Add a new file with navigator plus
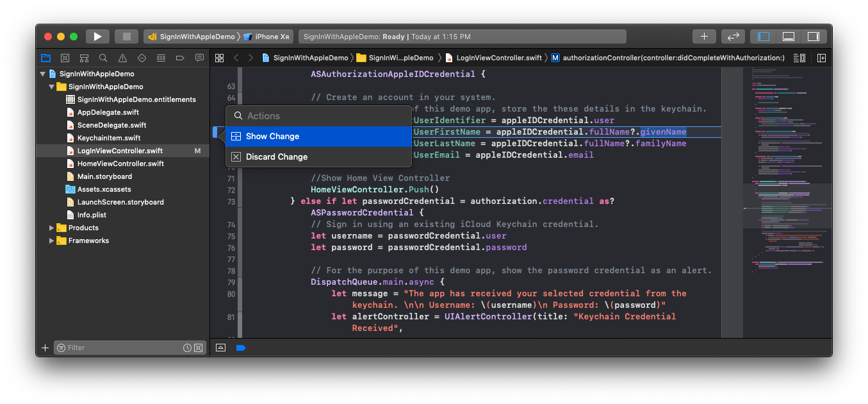Image resolution: width=868 pixels, height=404 pixels. coord(45,348)
